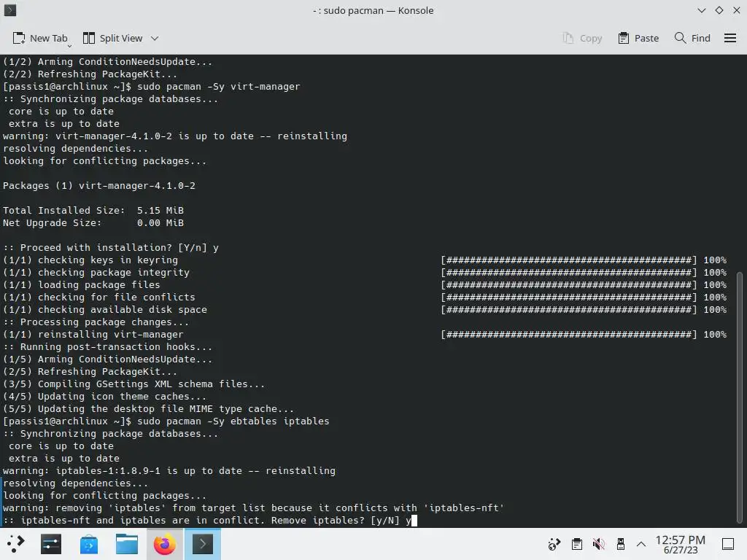Click the "looking for conflicting packages" bottom line
Image resolution: width=747 pixels, height=560 pixels.
click(x=105, y=495)
